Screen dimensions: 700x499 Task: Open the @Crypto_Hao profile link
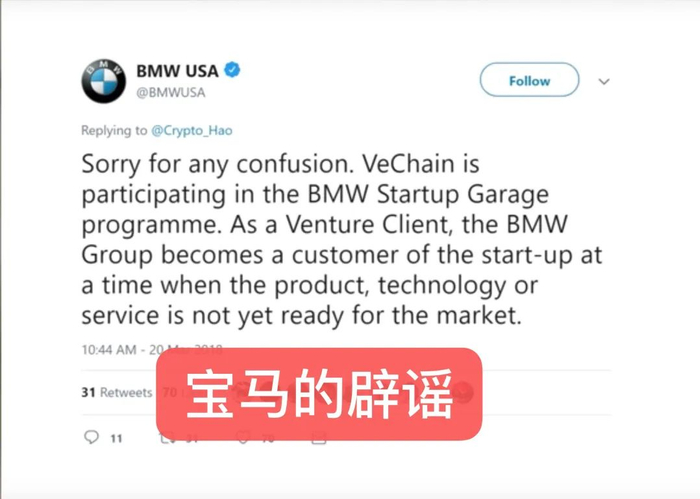[x=192, y=130]
